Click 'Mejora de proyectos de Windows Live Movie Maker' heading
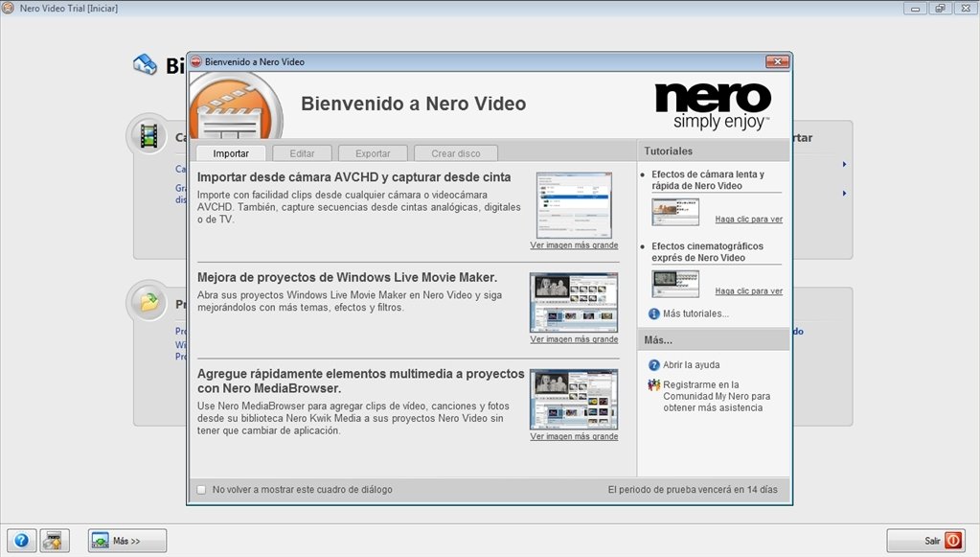The width and height of the screenshot is (980, 557). 348,277
